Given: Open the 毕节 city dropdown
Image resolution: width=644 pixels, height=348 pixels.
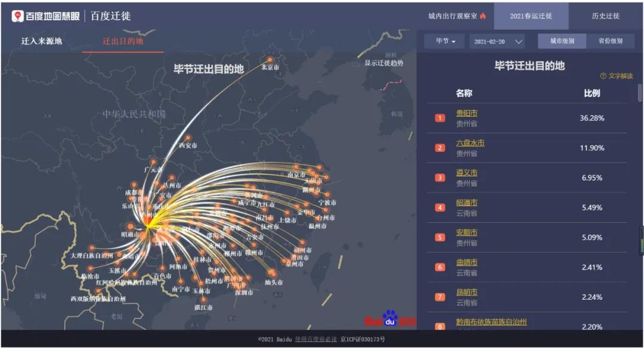Looking at the screenshot, I should [445, 41].
